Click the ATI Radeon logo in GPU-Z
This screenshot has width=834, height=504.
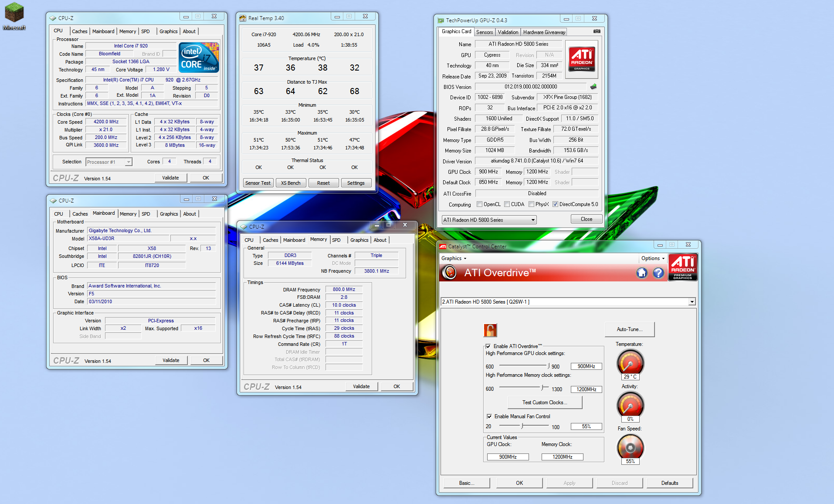[x=582, y=59]
